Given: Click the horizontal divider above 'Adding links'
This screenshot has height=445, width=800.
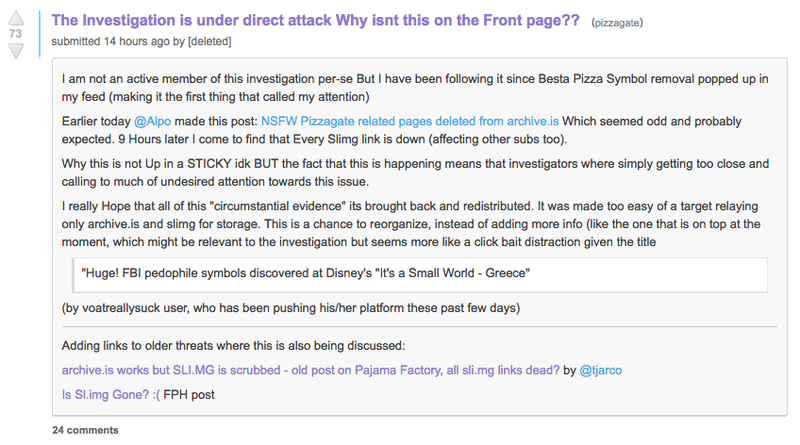Looking at the screenshot, I should point(419,326).
